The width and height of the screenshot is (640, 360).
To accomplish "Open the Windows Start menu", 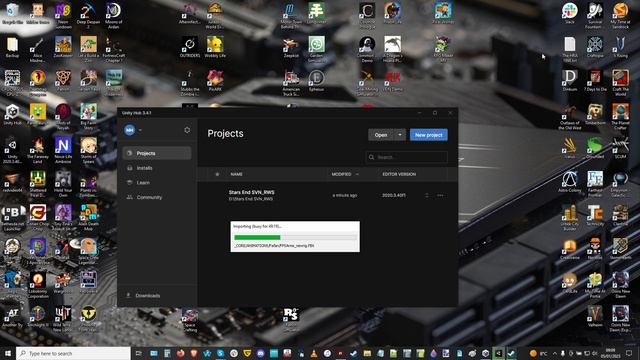I will (x=7, y=353).
